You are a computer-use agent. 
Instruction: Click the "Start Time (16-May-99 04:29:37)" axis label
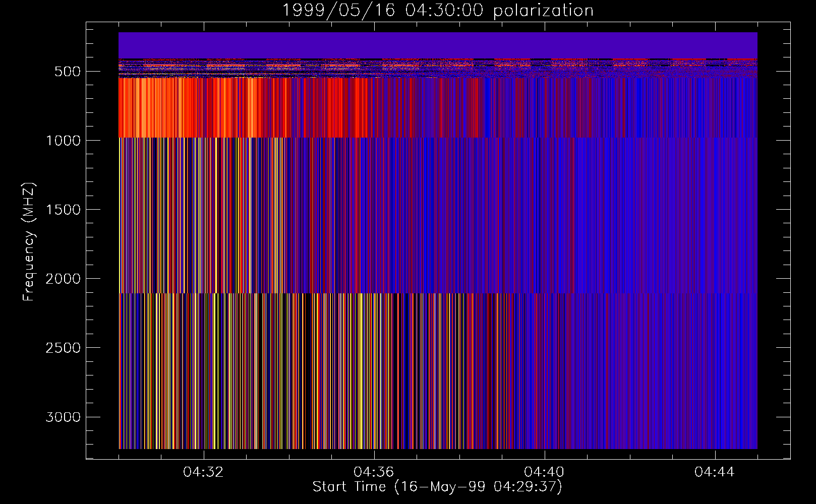pos(437,487)
